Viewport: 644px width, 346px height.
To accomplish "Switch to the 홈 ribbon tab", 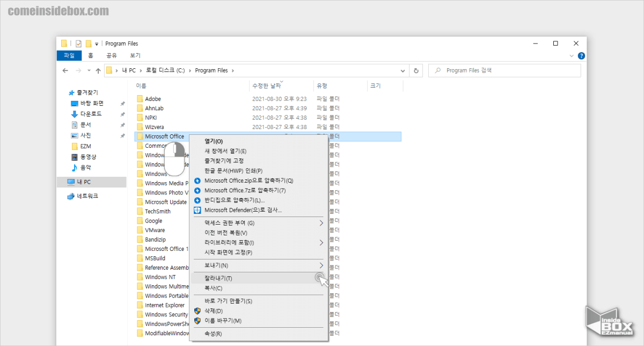I will 91,55.
